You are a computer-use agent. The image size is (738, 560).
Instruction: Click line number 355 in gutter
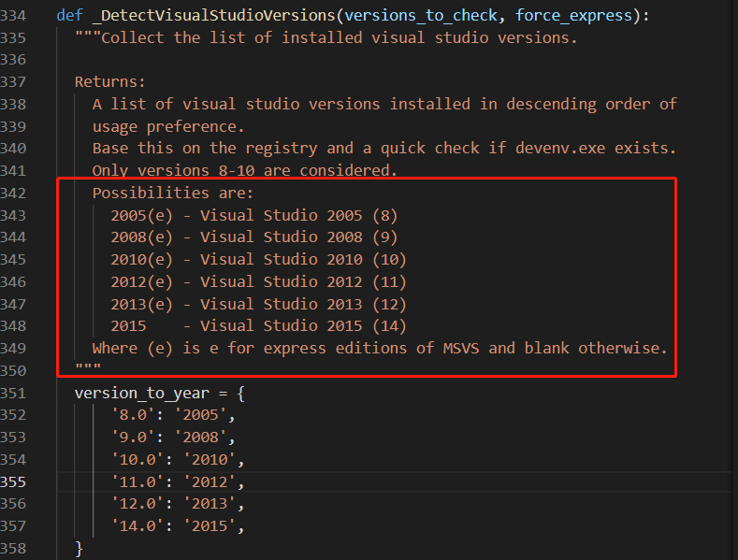point(13,481)
